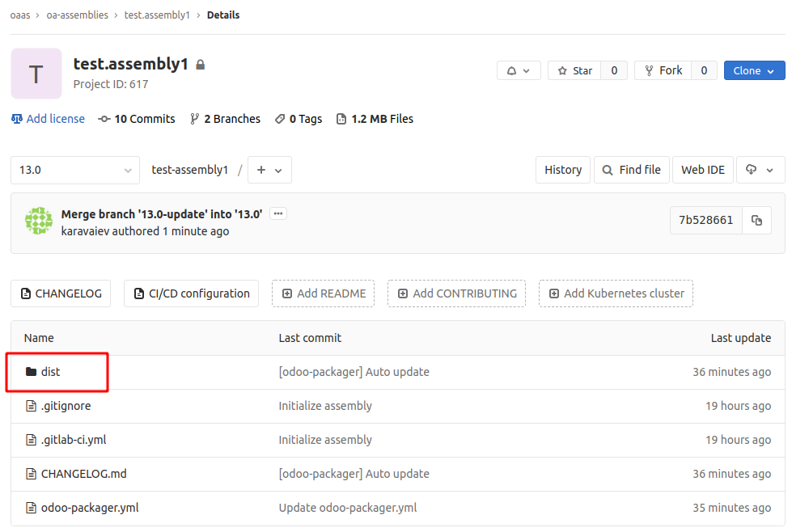This screenshot has width=792, height=532.
Task: Copy the commit SHA to clipboard
Action: (756, 220)
